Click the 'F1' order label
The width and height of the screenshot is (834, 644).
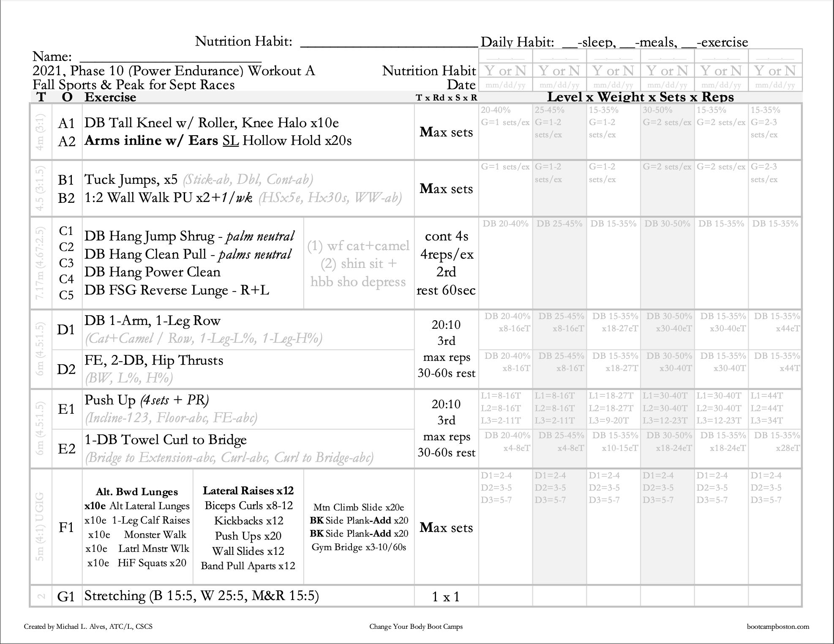tap(66, 527)
